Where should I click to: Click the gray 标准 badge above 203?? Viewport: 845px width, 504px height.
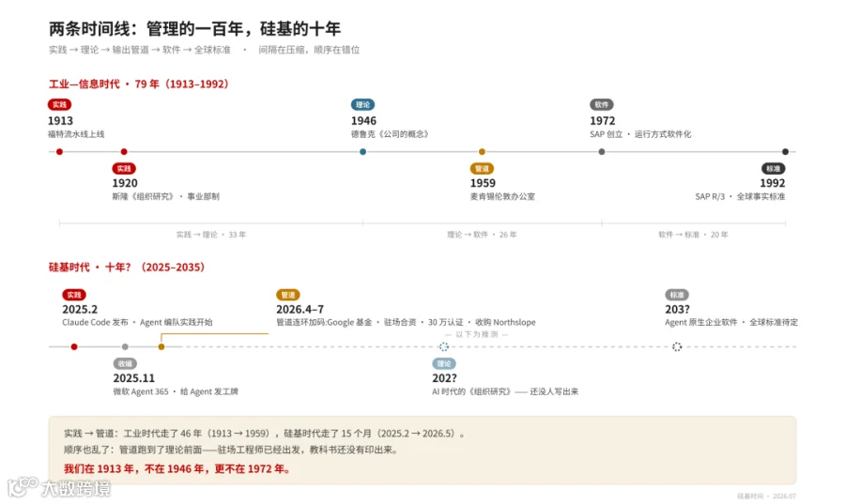[677, 295]
